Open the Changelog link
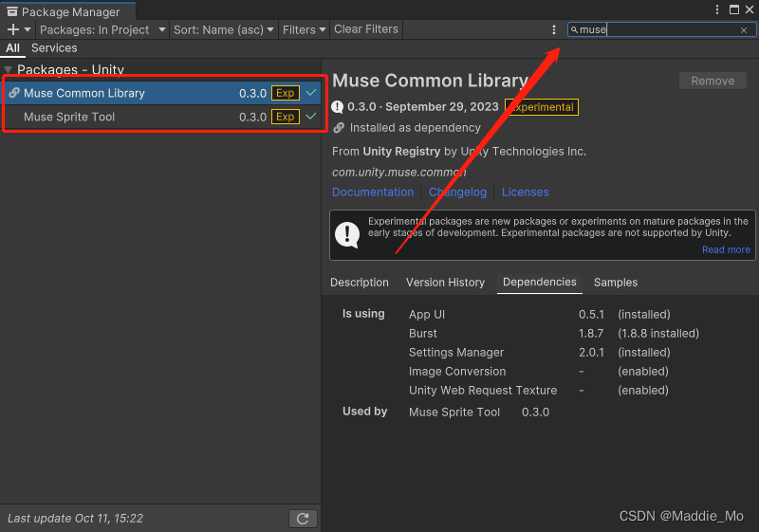This screenshot has height=532, width=759. pos(457,192)
